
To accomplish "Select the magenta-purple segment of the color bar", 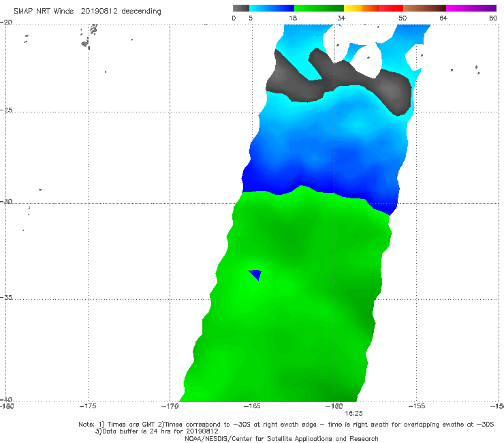I will click(x=471, y=8).
